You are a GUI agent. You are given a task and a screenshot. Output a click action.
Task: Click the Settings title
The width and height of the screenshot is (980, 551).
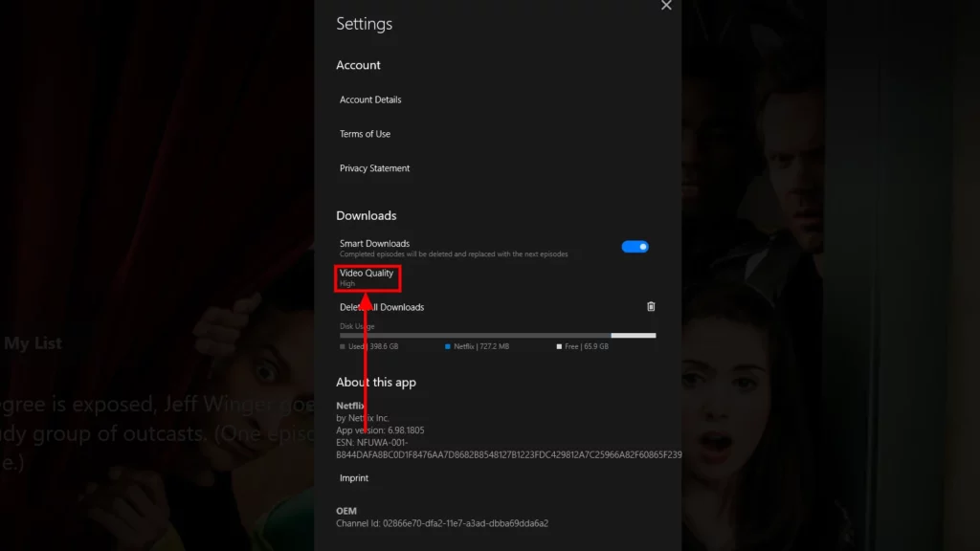(365, 24)
